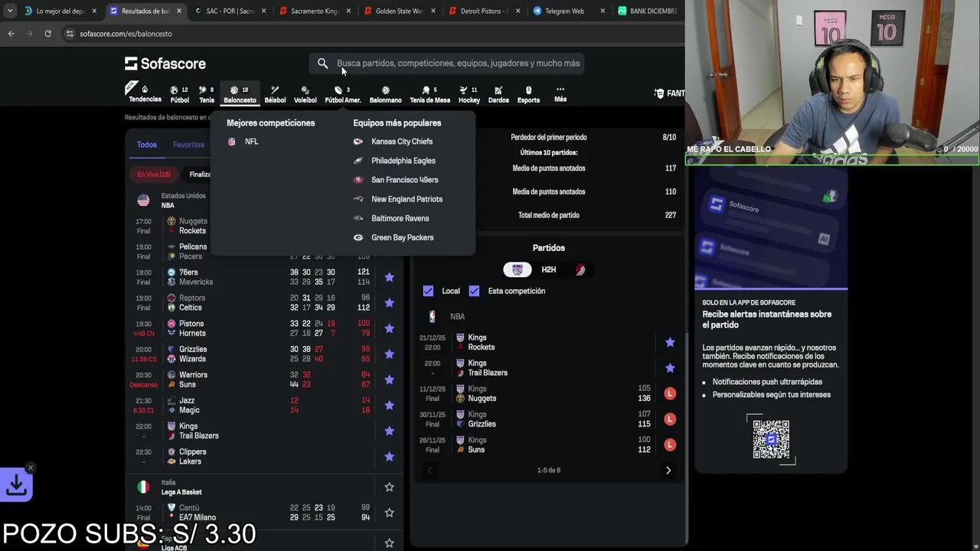Image resolution: width=980 pixels, height=551 pixels.
Task: Open Kings vs Grizzlies 107-115 result
Action: pyautogui.click(x=548, y=419)
